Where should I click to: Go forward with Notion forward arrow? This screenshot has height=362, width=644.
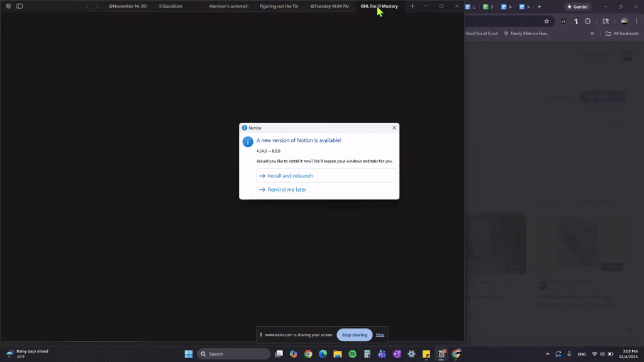coord(96,6)
